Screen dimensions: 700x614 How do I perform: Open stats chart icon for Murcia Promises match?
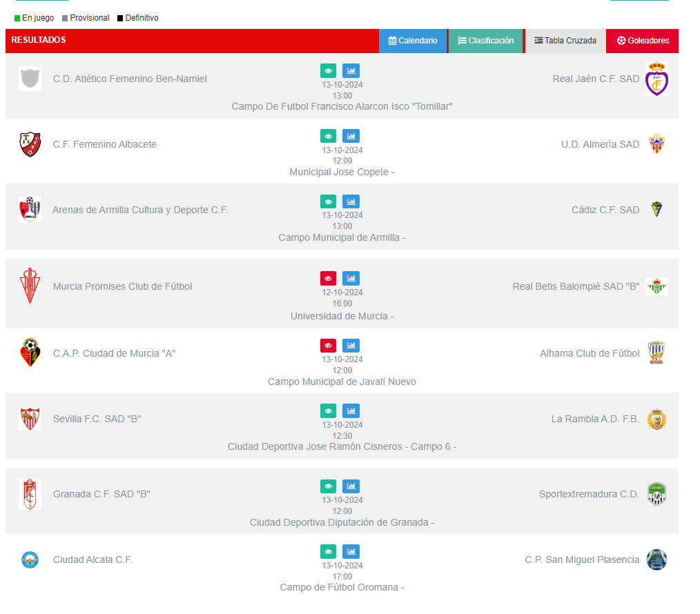click(x=351, y=279)
